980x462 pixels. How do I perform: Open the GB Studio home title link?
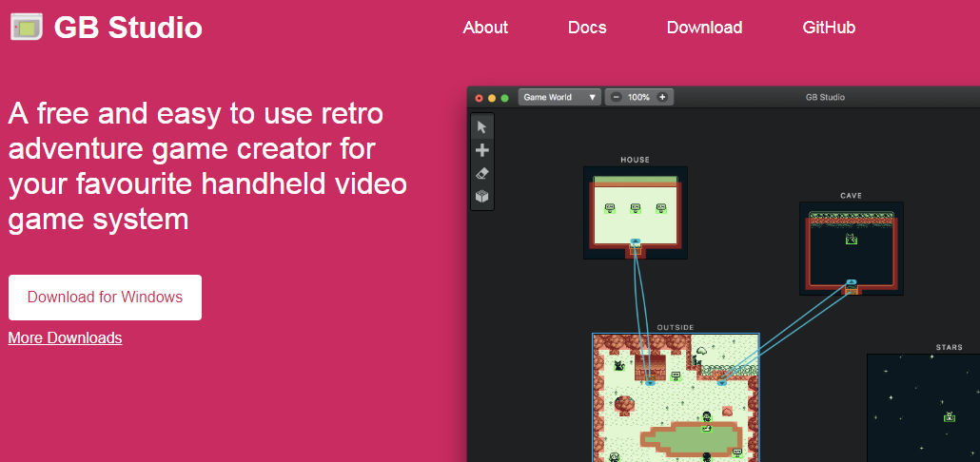(128, 28)
